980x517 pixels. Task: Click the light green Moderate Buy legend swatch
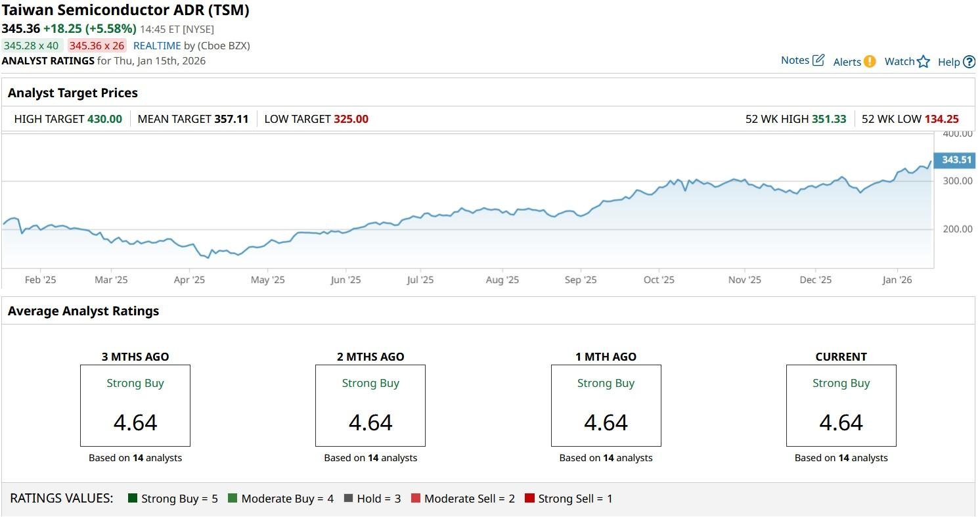233,499
